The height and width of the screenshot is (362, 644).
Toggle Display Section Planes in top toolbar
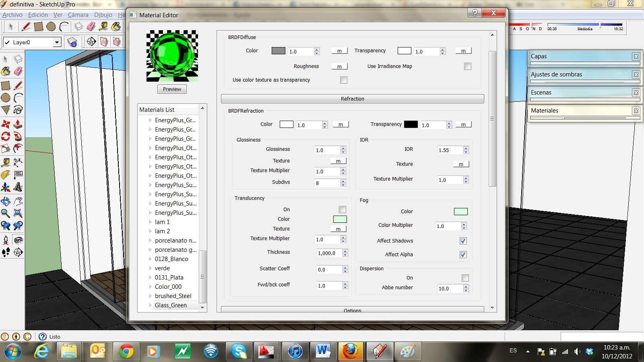(x=104, y=42)
